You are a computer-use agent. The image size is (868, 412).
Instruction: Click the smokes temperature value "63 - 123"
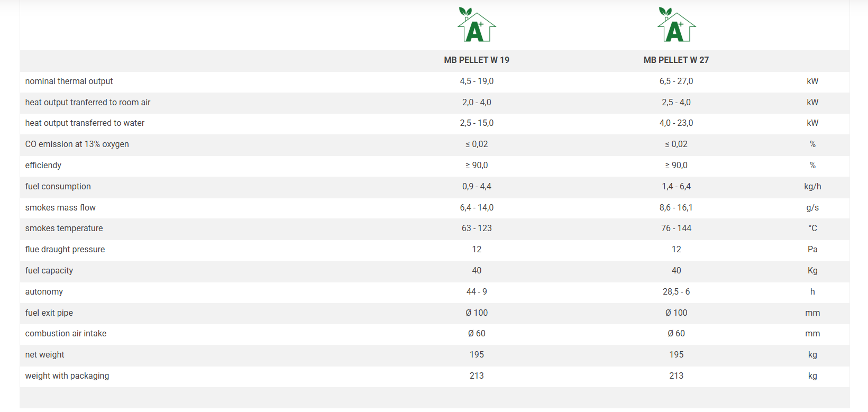tap(477, 228)
